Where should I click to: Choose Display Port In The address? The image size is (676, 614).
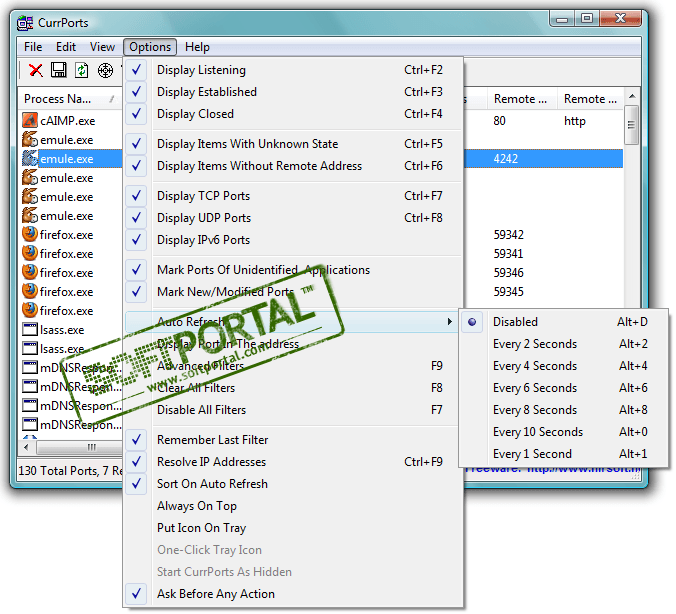[293, 344]
